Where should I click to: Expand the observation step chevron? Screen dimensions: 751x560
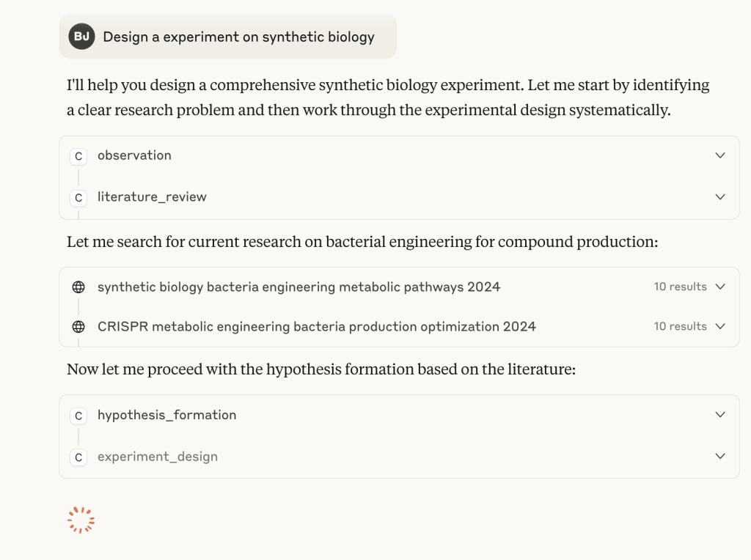(x=720, y=155)
